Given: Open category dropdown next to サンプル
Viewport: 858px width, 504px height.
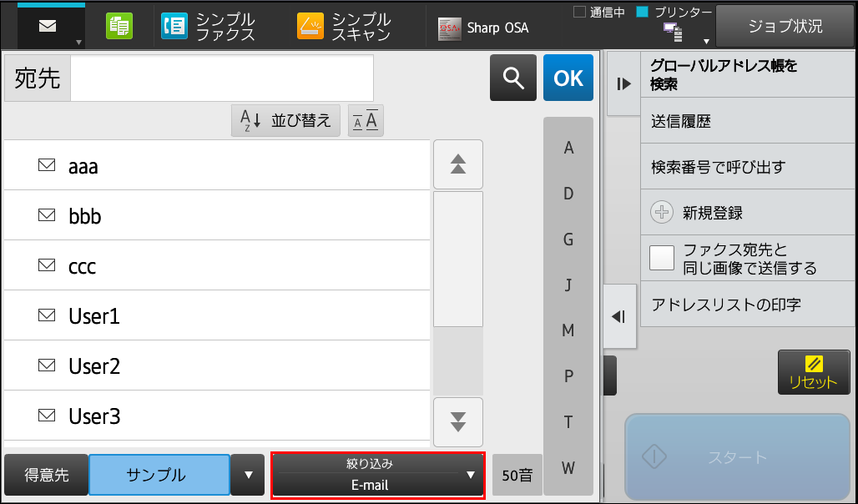Looking at the screenshot, I should pyautogui.click(x=248, y=475).
